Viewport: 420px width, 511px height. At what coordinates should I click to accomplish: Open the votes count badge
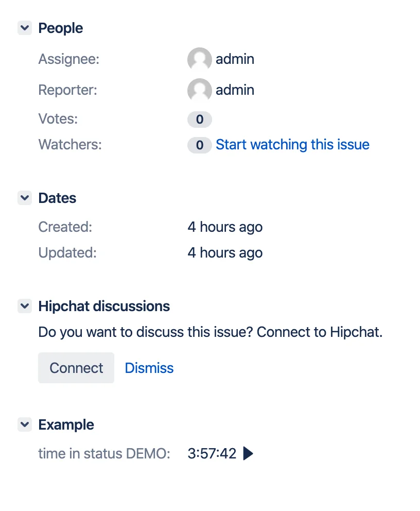click(x=200, y=120)
